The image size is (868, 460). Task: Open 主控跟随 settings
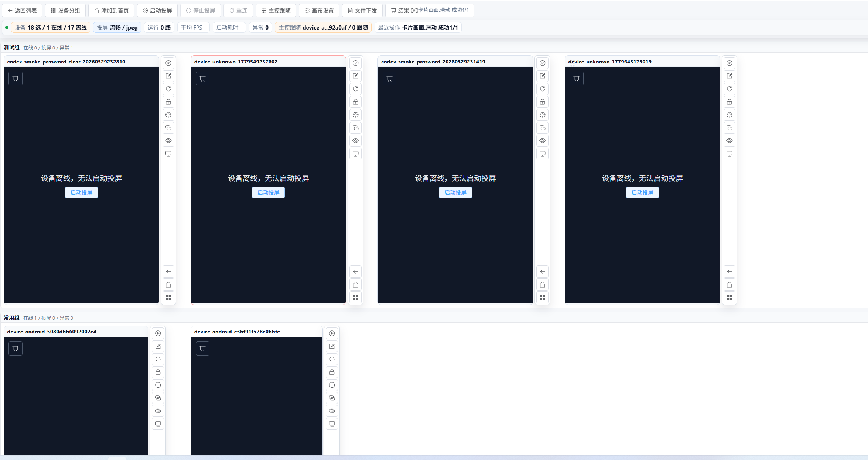click(x=276, y=10)
